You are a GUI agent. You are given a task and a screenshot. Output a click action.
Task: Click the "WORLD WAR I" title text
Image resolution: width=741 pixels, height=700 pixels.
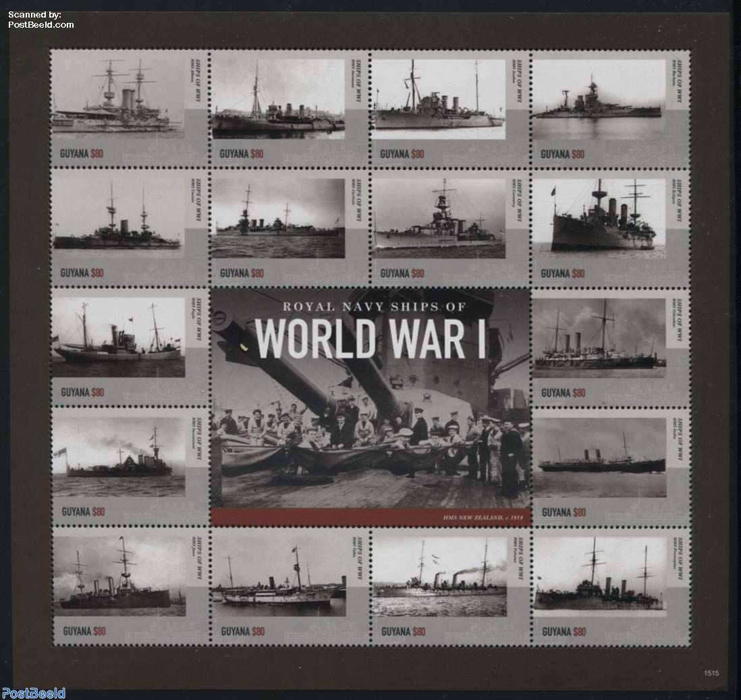point(371,340)
